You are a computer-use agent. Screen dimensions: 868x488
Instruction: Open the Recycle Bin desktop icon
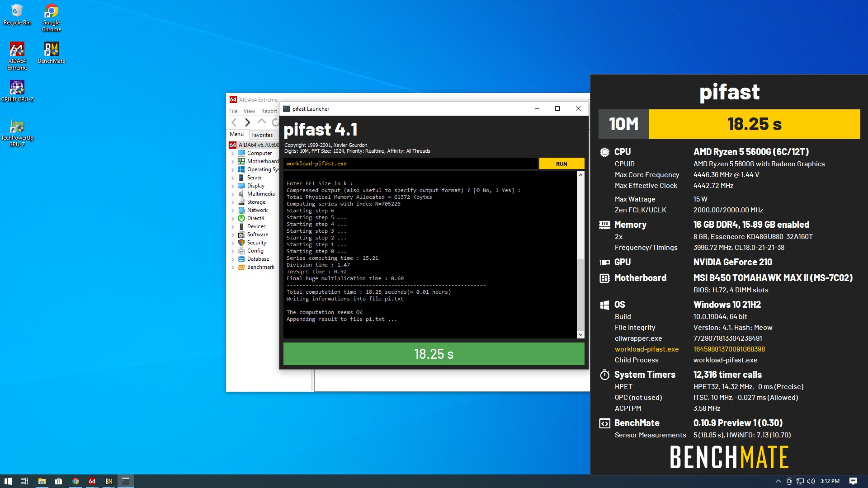tap(17, 14)
